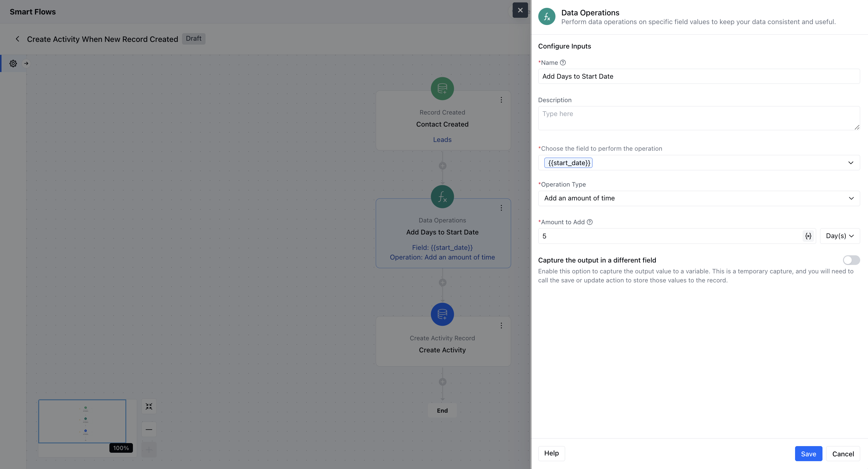The height and width of the screenshot is (469, 868).
Task: Click the Data Operations fx node icon
Action: (442, 197)
